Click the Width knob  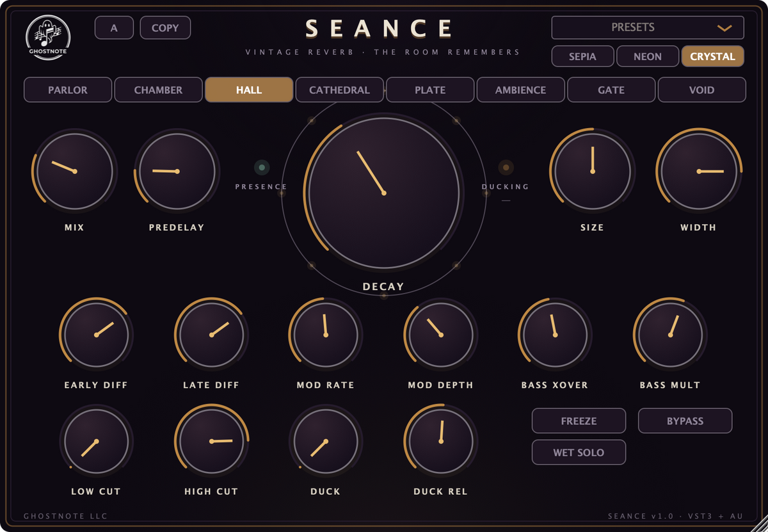point(699,172)
